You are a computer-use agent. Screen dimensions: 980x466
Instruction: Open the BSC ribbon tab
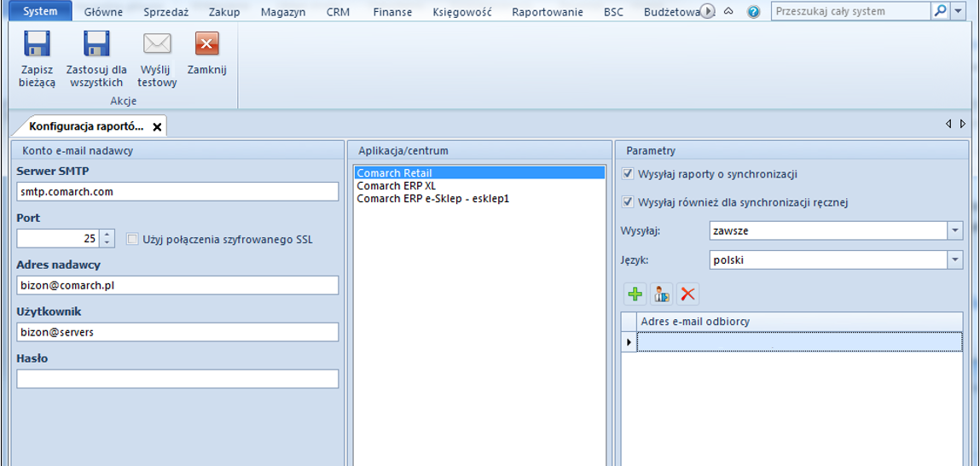(614, 12)
